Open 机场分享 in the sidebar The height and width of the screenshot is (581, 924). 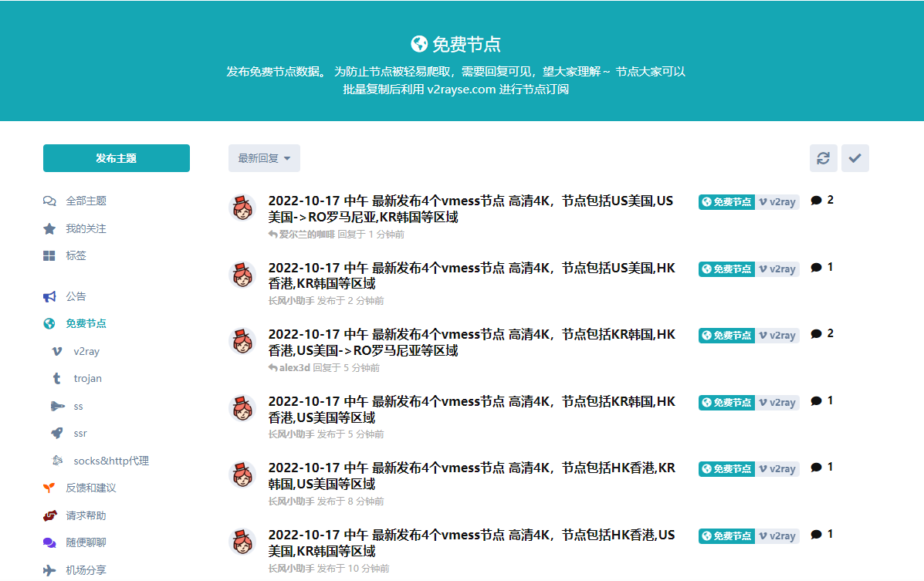pos(86,570)
